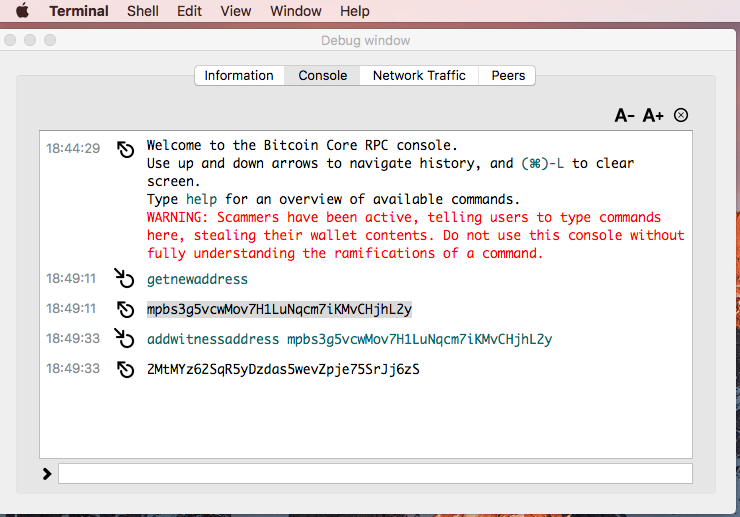Clear the console with the circled X
The height and width of the screenshot is (517, 740).
[x=681, y=115]
